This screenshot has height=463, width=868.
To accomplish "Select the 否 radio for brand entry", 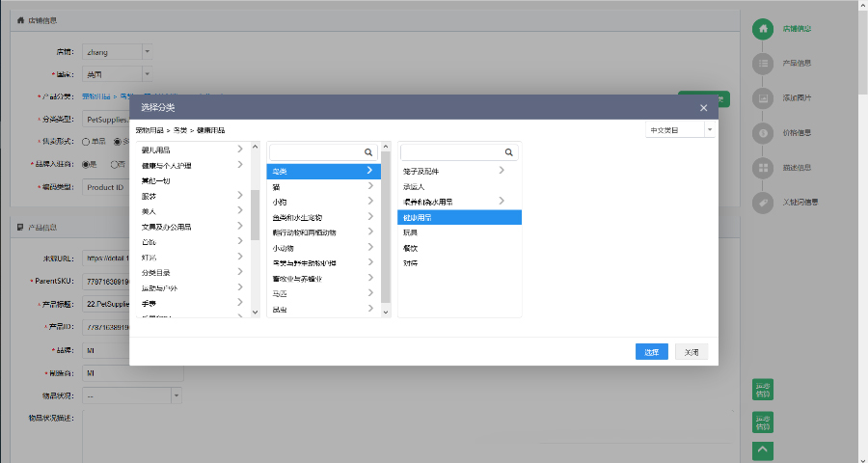I will [114, 165].
